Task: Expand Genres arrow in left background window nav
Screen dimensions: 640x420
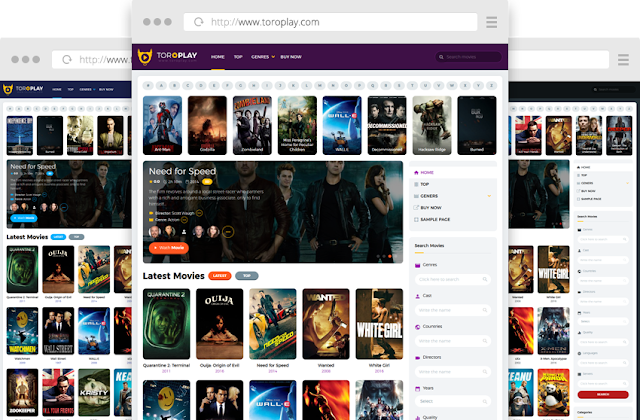Action: coord(94,89)
